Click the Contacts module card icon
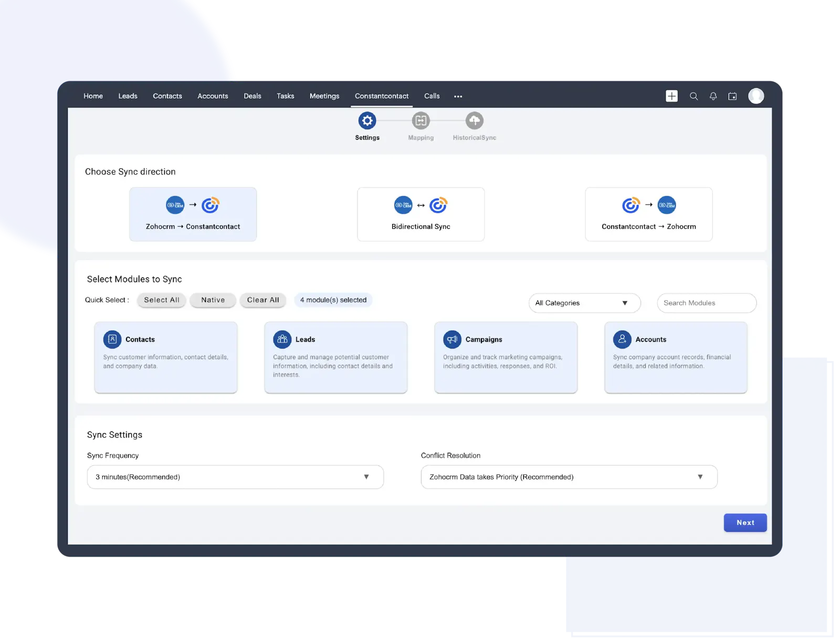This screenshot has width=840, height=638. [112, 339]
